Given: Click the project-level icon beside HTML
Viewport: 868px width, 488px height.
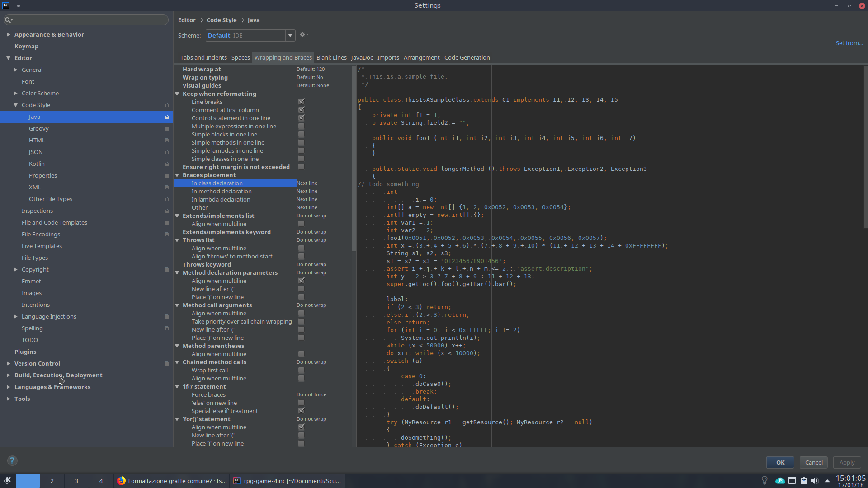Looking at the screenshot, I should click(x=166, y=141).
